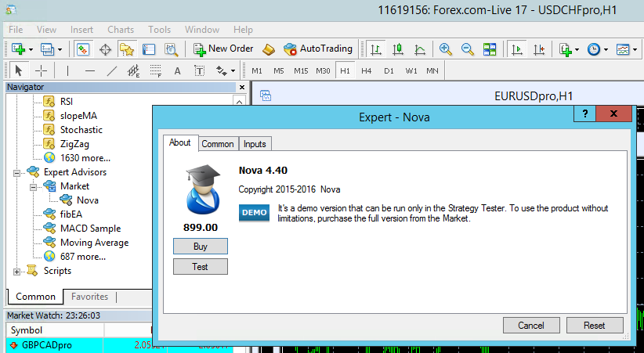Click the dialog help question mark button

585,113
